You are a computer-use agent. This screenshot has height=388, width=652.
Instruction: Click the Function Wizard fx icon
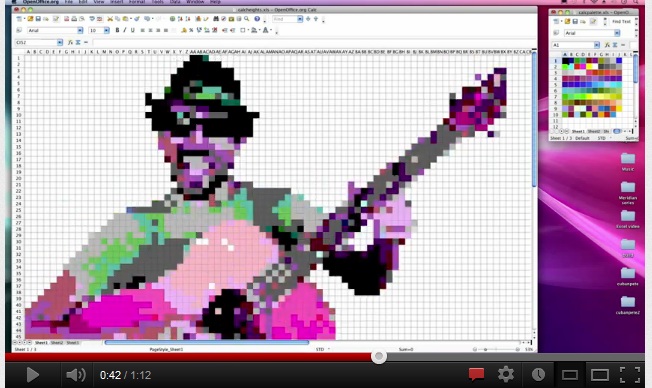pyautogui.click(x=70, y=42)
